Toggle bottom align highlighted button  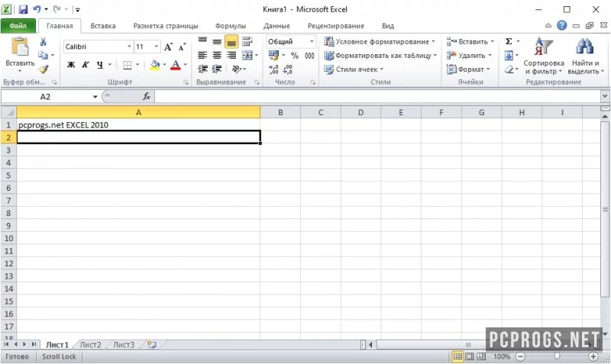click(231, 41)
